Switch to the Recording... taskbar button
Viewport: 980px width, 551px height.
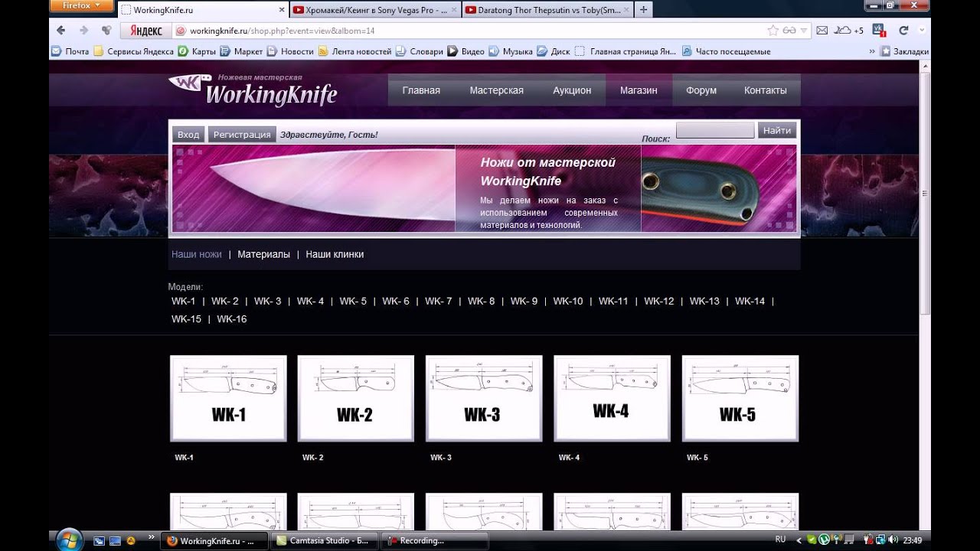[434, 540]
